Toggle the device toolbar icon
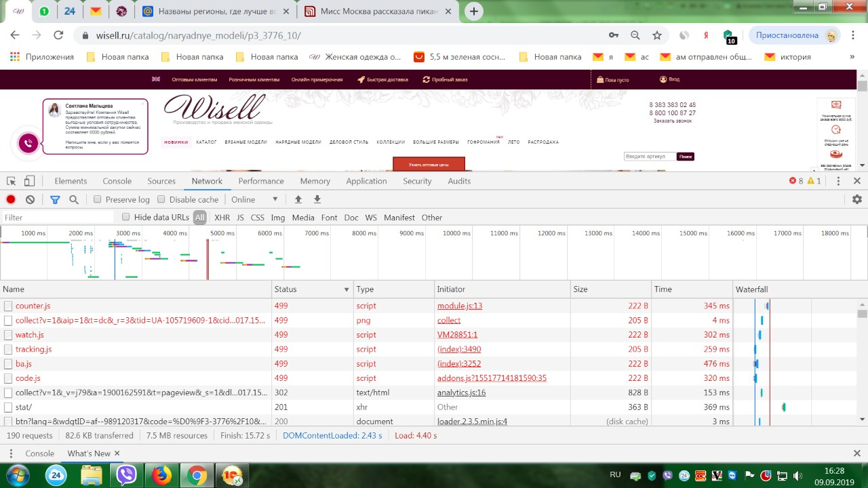This screenshot has width=868, height=488. point(29,181)
